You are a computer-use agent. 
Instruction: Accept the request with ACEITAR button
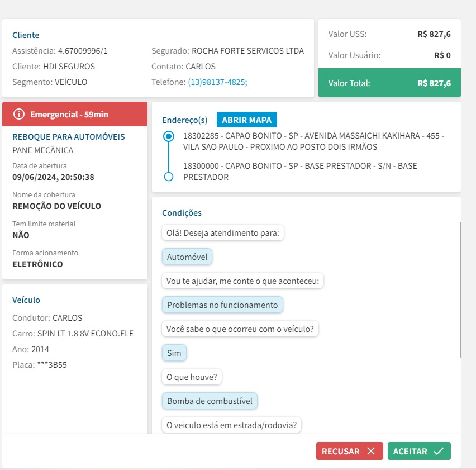[418, 451]
